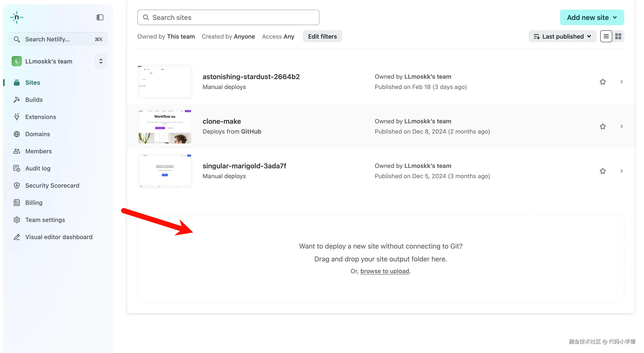Star the astonishing-stardust-2664b2 site
644x353 pixels.
click(x=603, y=82)
